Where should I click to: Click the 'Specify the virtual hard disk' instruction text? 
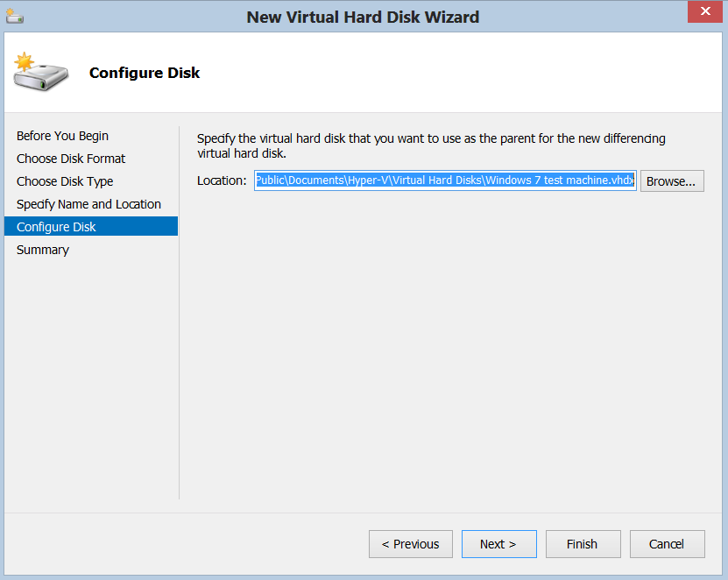tap(431, 145)
